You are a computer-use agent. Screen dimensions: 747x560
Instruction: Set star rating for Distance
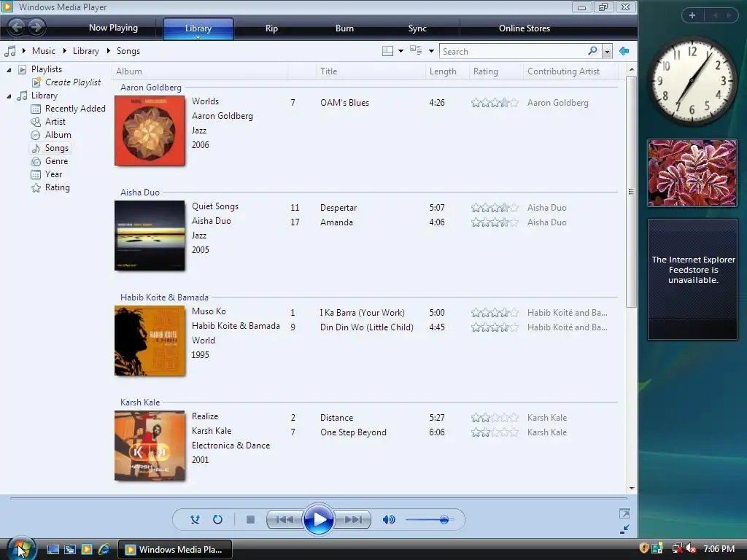[x=495, y=418]
